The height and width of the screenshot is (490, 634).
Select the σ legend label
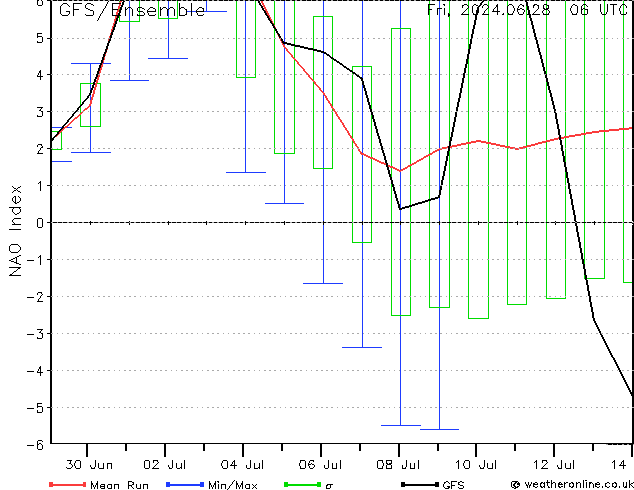coord(329,485)
